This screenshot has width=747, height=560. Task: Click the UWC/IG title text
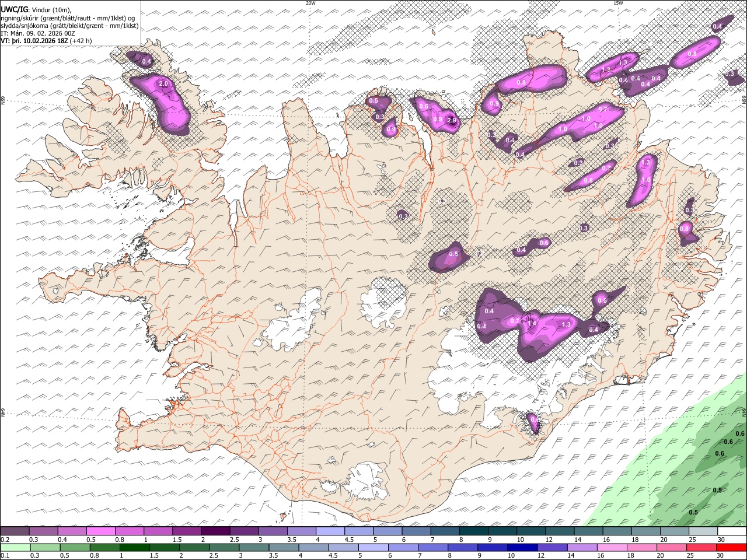pos(14,10)
